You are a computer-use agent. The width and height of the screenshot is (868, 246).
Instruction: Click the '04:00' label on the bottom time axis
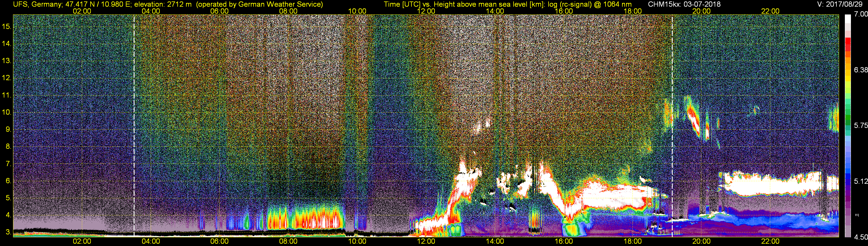(151, 241)
